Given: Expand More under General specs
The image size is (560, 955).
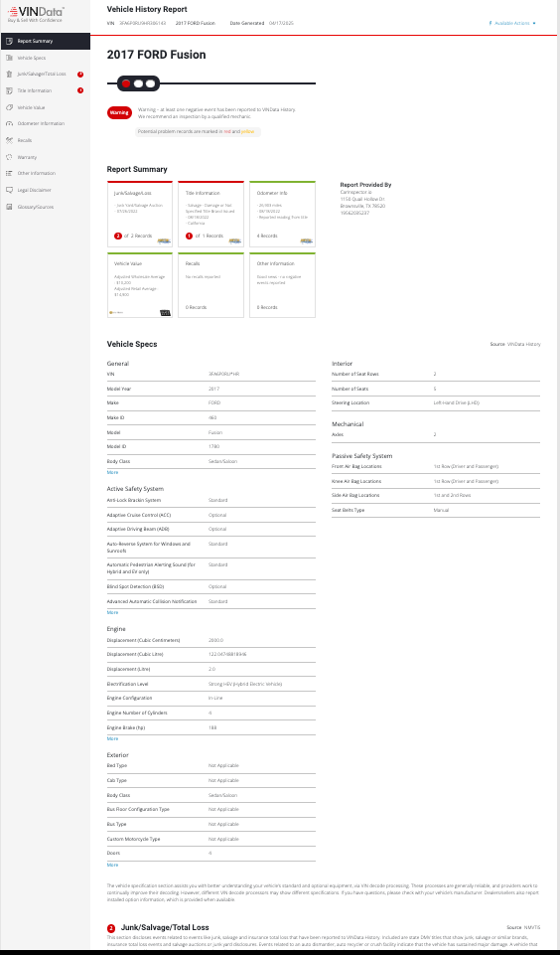Looking at the screenshot, I should point(112,472).
